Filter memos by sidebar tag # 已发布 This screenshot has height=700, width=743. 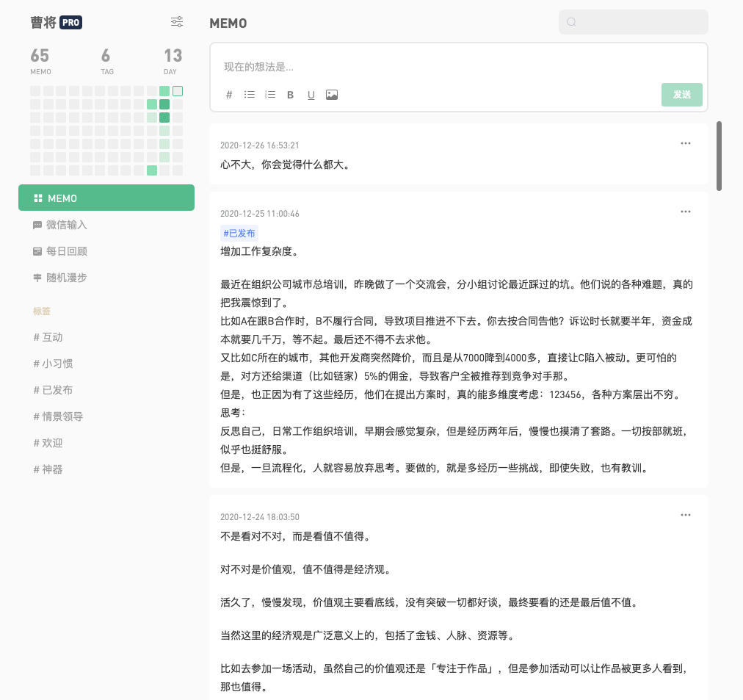(x=53, y=390)
